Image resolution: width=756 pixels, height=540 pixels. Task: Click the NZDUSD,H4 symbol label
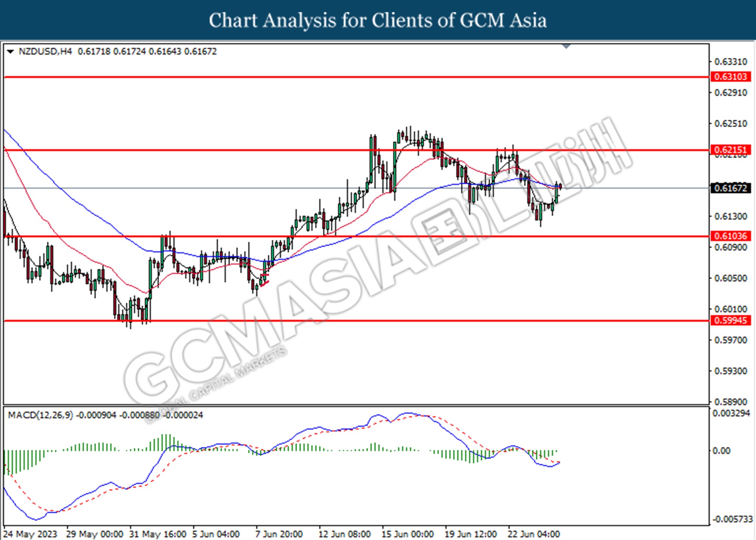click(45, 51)
